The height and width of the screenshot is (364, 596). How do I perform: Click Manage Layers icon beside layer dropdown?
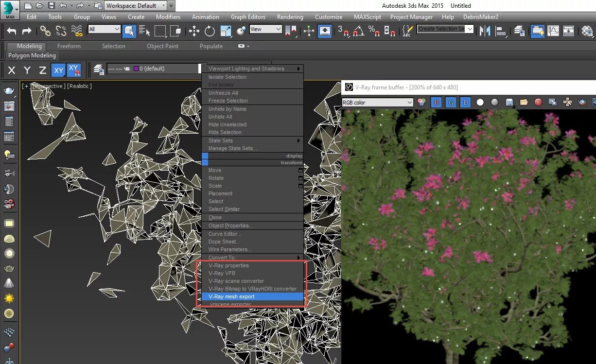click(x=99, y=70)
